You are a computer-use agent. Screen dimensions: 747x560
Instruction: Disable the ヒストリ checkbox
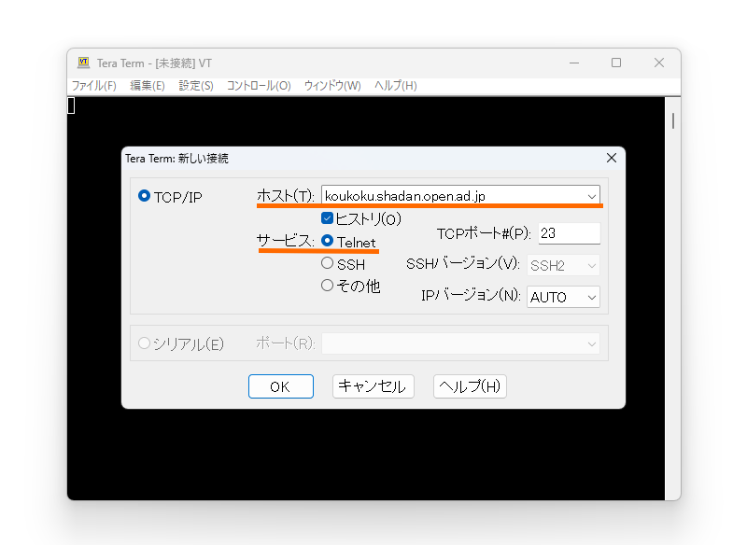[328, 218]
